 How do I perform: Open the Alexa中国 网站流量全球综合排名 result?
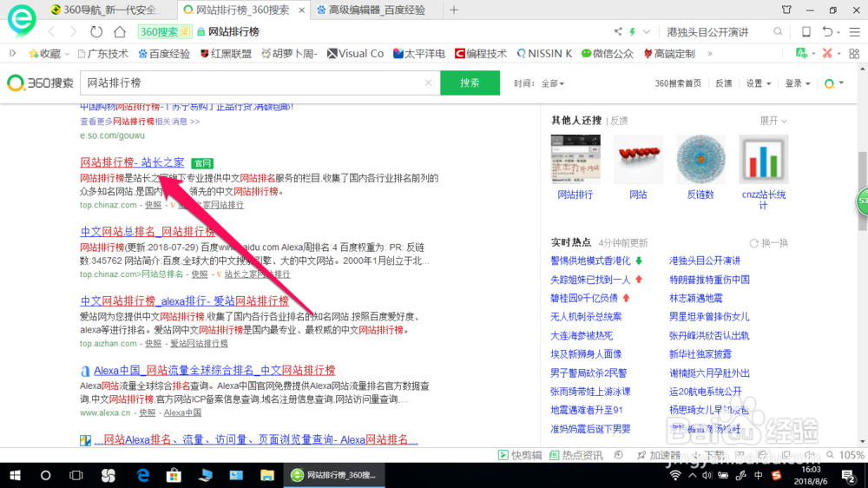coord(214,370)
